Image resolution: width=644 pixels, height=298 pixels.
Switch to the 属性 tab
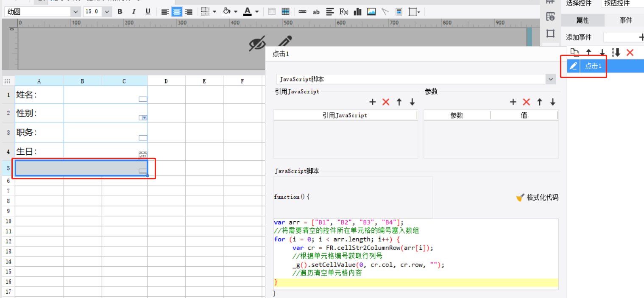pos(583,20)
